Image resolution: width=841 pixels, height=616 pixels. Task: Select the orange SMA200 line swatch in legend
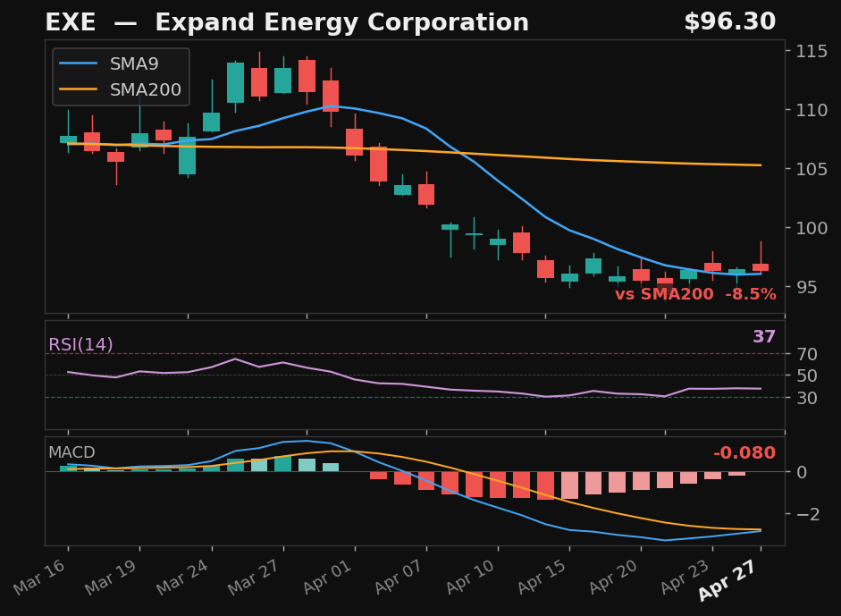(x=80, y=89)
